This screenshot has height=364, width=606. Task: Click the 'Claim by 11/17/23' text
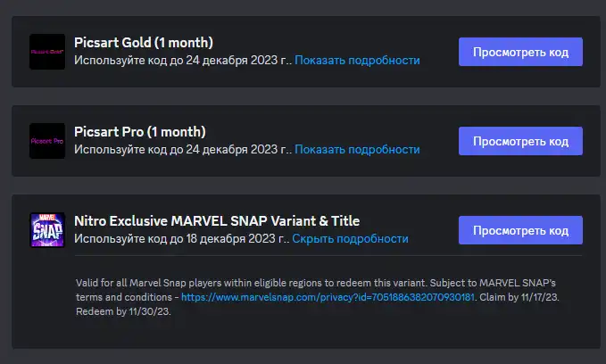click(519, 297)
